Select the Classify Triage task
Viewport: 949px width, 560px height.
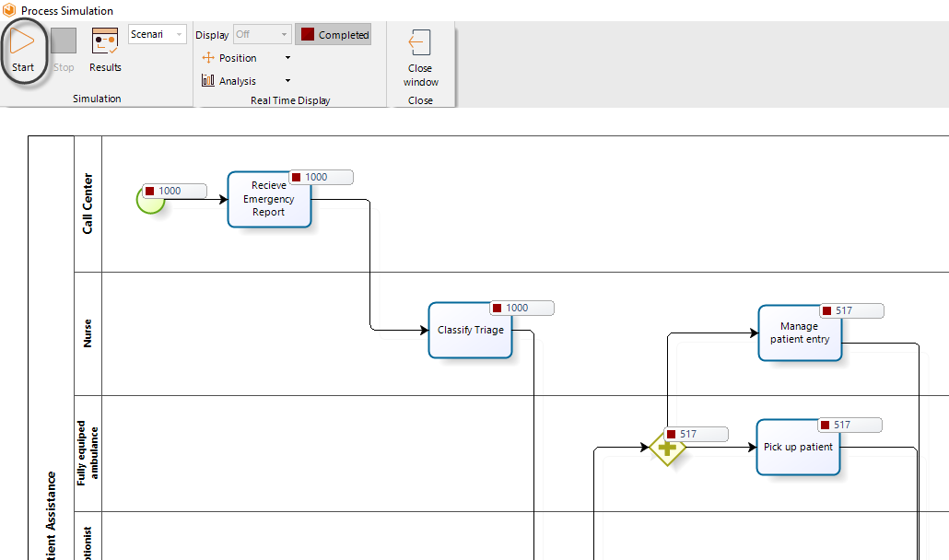[x=470, y=330]
